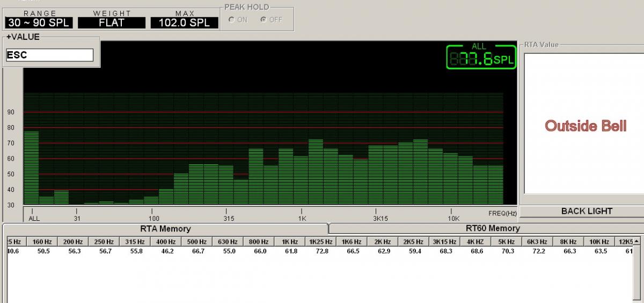The image size is (644, 303).
Task: Click the MAX 102.0 SPL display
Action: (185, 23)
